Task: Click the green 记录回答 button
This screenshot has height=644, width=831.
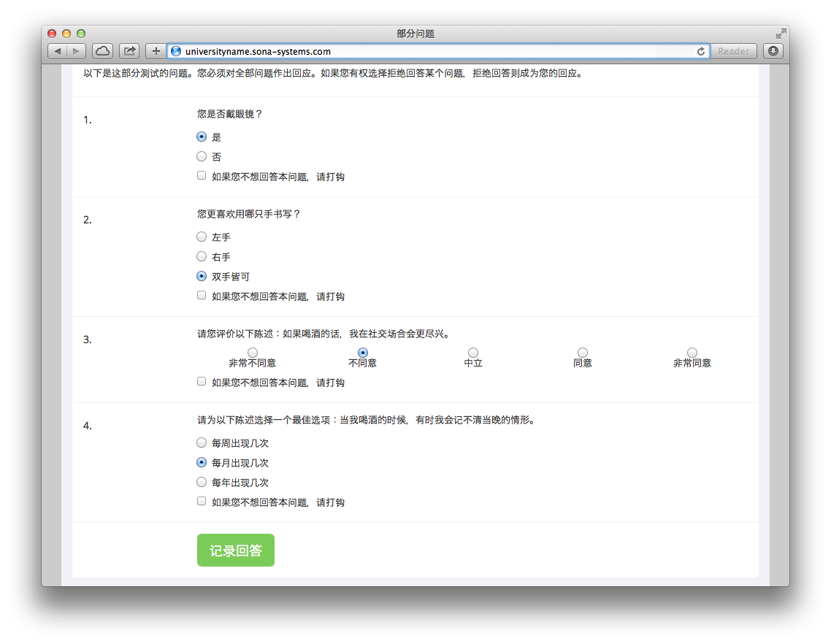Action: (x=236, y=551)
